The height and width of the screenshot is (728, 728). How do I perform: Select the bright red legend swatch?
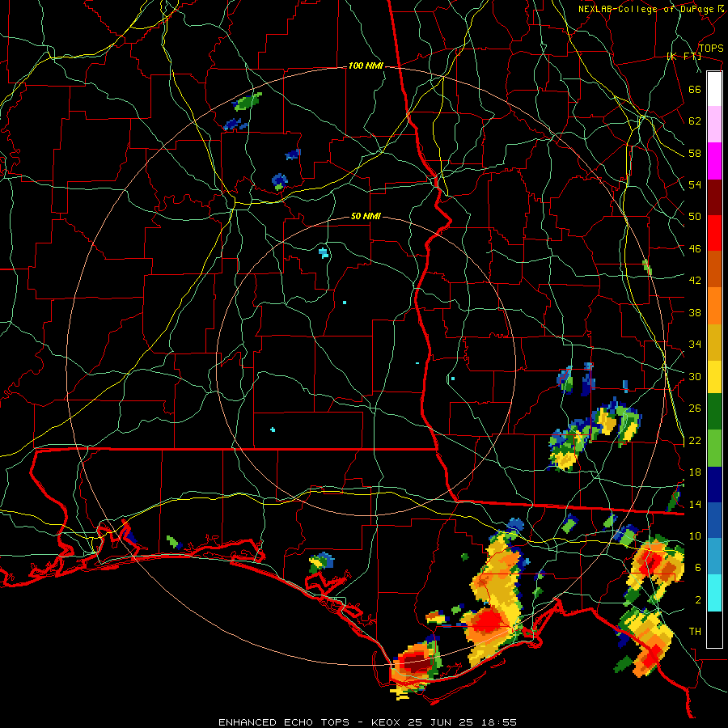714,233
